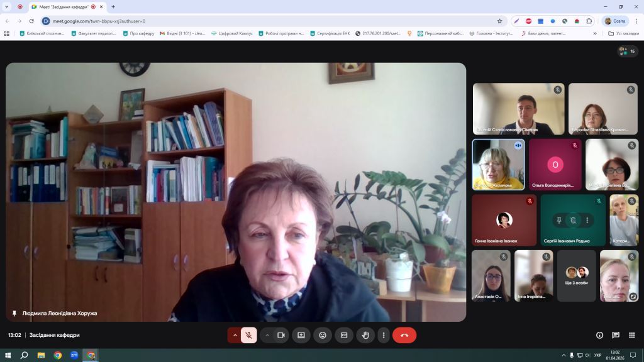Unmute the microphone in the call bar
The width and height of the screenshot is (644, 362).
click(x=249, y=335)
